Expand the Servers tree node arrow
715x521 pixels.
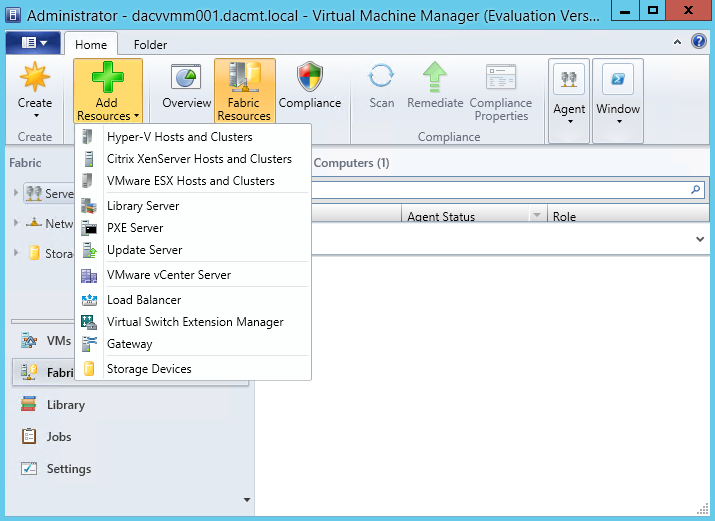click(x=16, y=193)
